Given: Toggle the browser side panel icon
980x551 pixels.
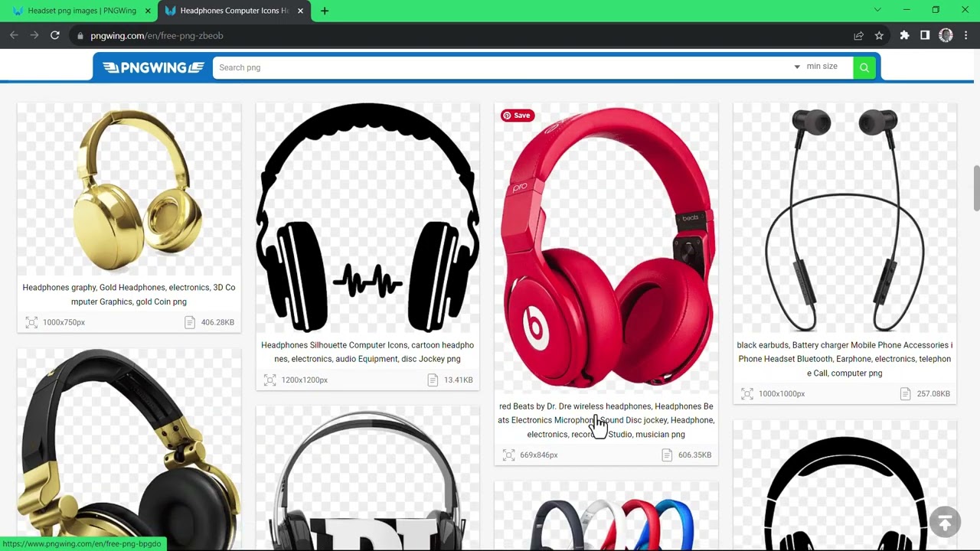Looking at the screenshot, I should 925,35.
